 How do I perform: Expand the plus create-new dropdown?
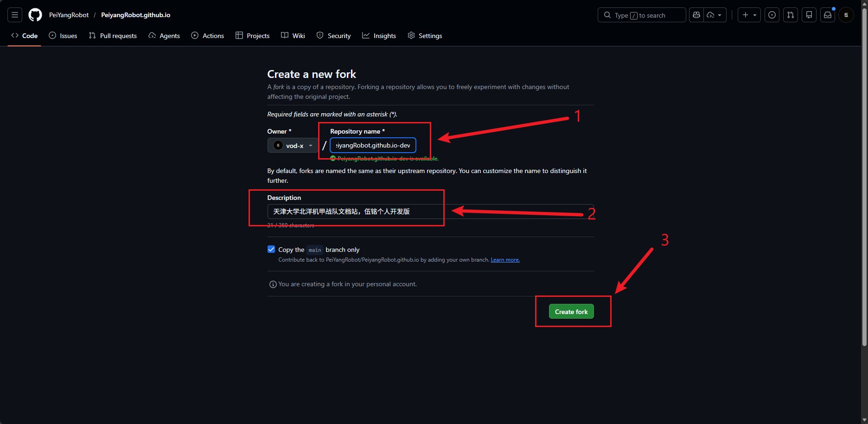coord(749,15)
